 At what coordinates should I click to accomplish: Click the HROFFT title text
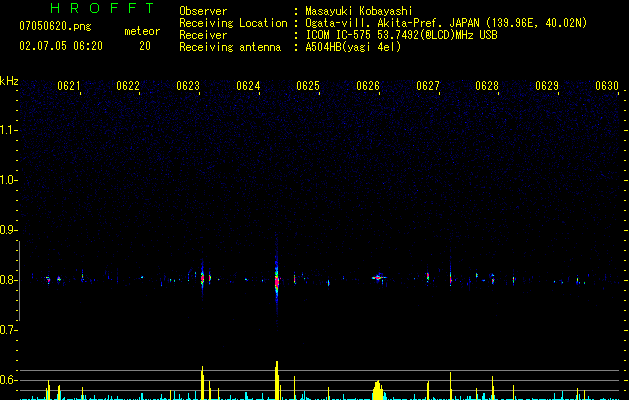pos(103,8)
